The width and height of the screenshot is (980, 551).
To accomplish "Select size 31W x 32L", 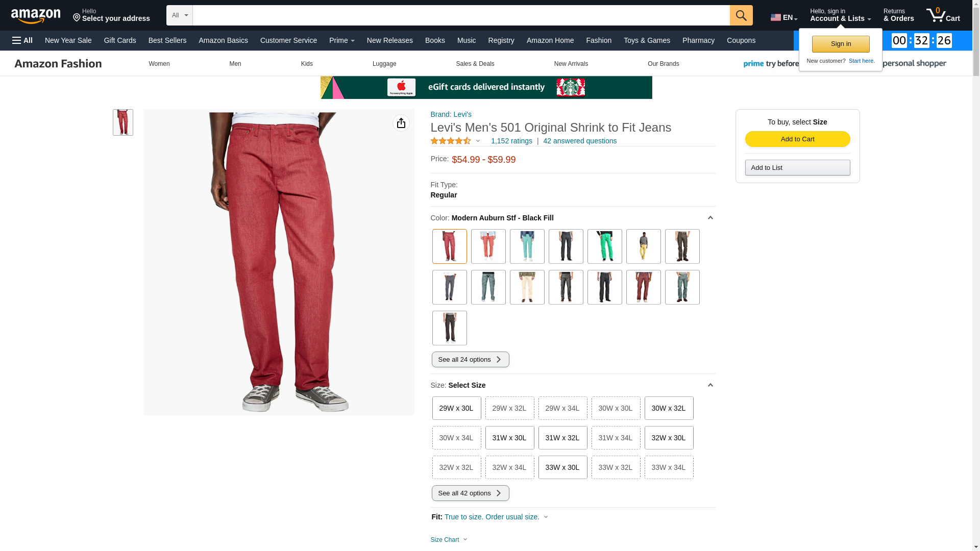I will click(x=562, y=438).
